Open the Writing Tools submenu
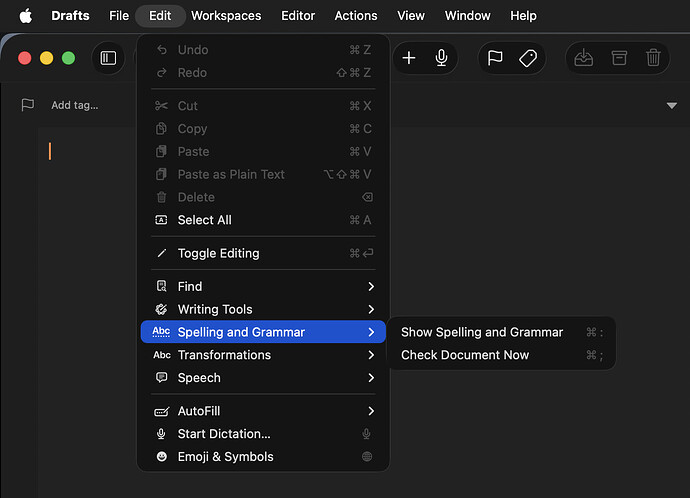Image resolution: width=690 pixels, height=498 pixels. (263, 309)
